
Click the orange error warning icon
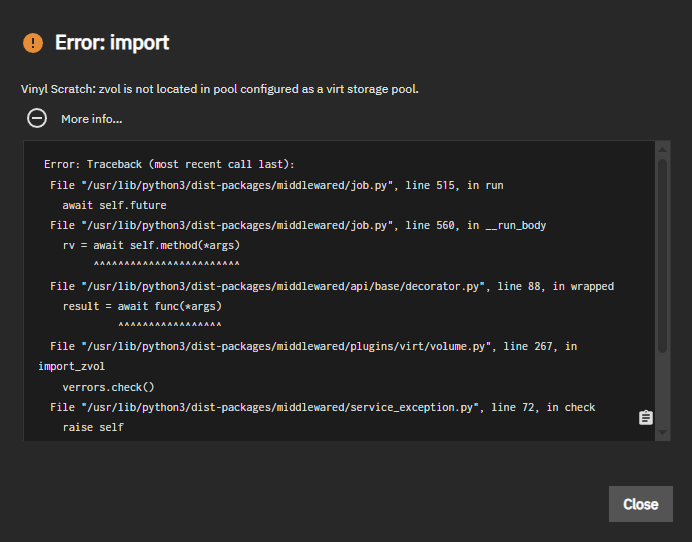(33, 43)
